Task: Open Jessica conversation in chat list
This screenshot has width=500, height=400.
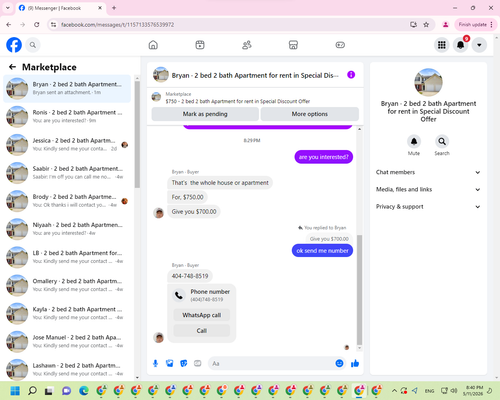Action: 67,145
